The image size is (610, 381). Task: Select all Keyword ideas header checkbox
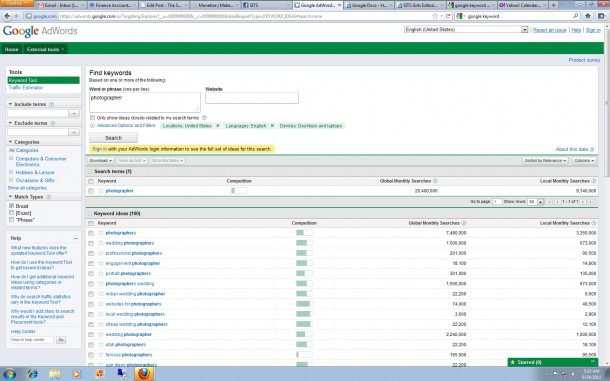pyautogui.click(x=91, y=223)
